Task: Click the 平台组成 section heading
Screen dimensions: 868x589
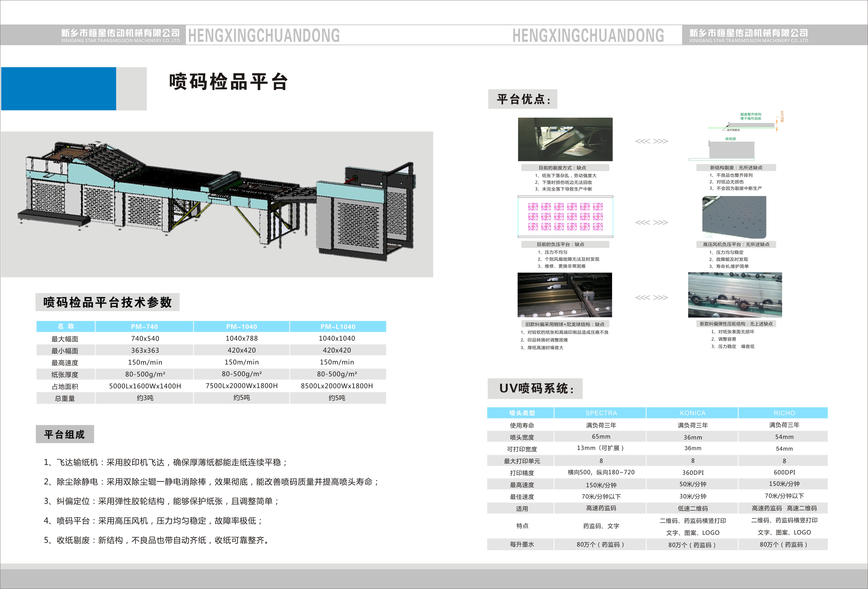Action: click(x=65, y=434)
